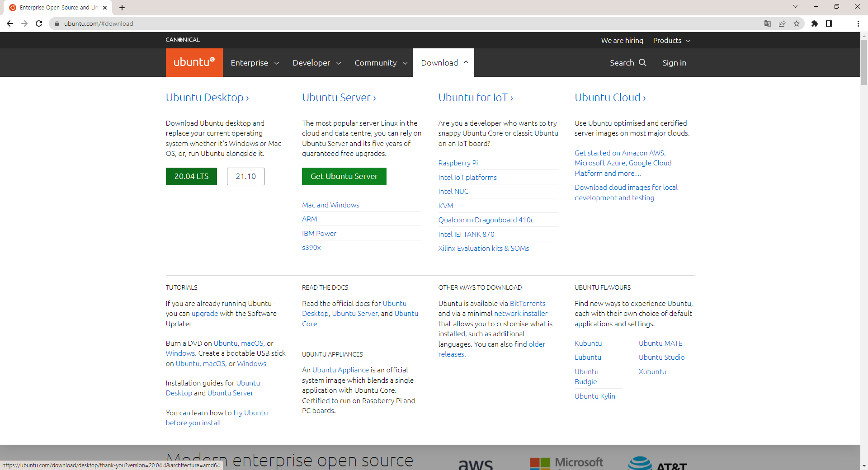
Task: Open Intel NUC link
Action: pos(453,192)
